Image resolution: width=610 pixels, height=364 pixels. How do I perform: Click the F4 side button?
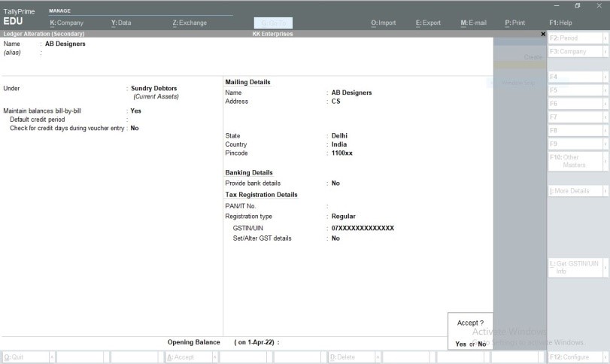click(575, 77)
